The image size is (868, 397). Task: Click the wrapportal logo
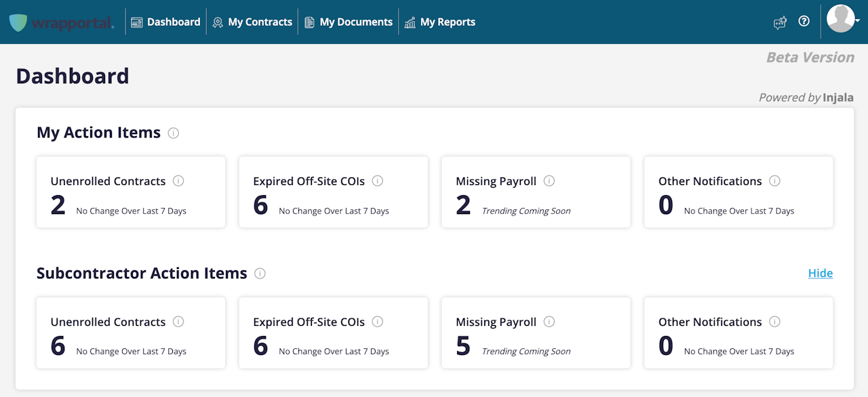62,22
